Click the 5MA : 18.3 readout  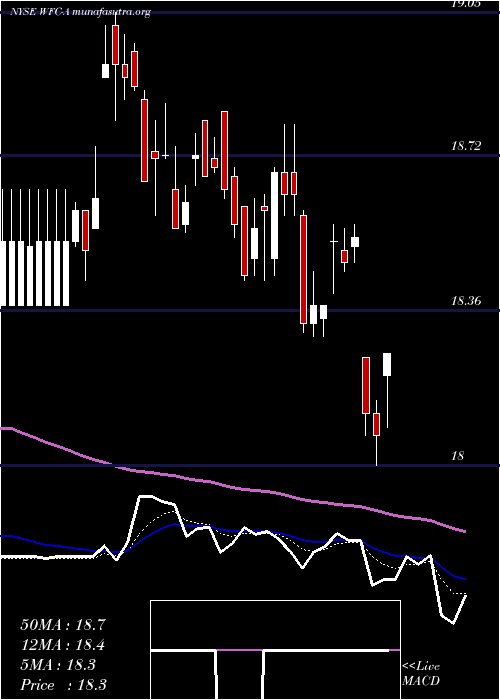point(58,665)
